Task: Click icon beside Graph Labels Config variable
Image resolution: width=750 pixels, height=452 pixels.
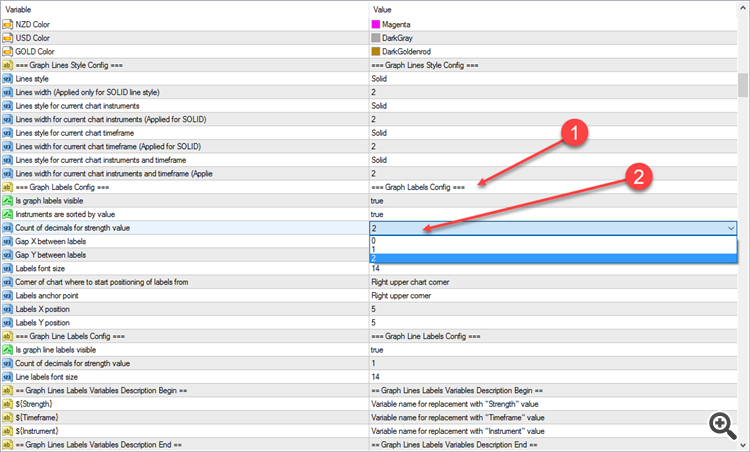Action: (7, 187)
